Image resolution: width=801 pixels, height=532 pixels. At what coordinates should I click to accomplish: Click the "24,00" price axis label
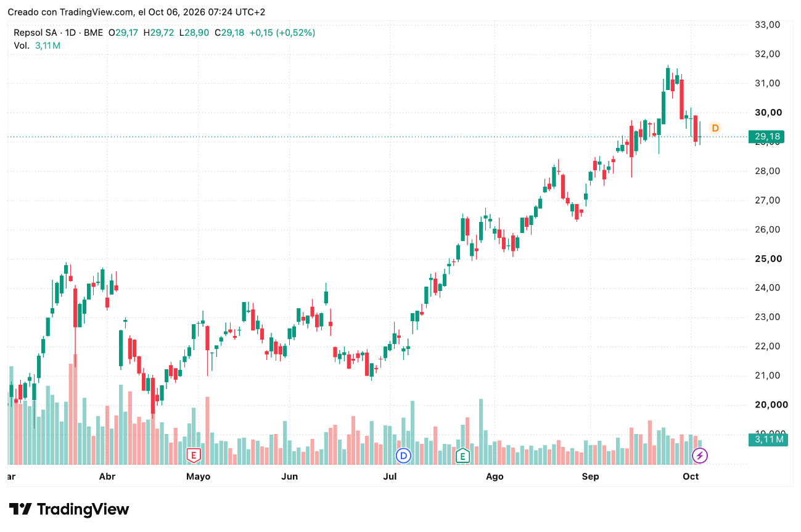click(768, 288)
